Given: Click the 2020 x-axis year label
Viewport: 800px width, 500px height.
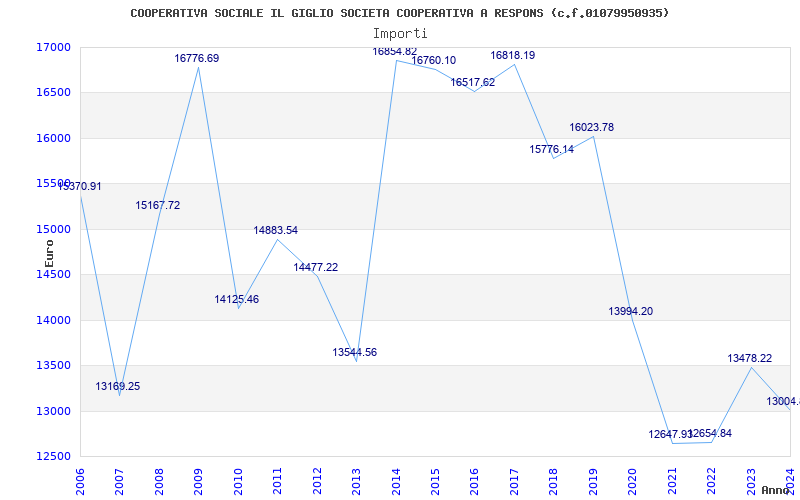Looking at the screenshot, I should tap(633, 481).
